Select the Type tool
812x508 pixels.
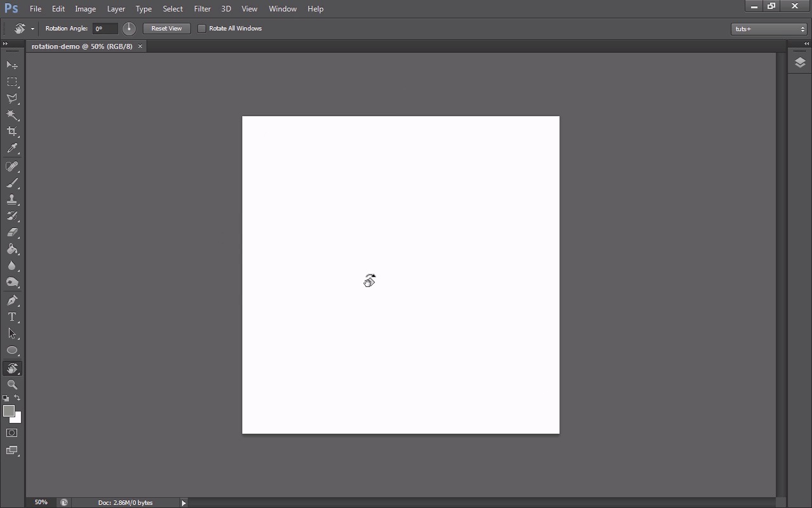(x=12, y=317)
